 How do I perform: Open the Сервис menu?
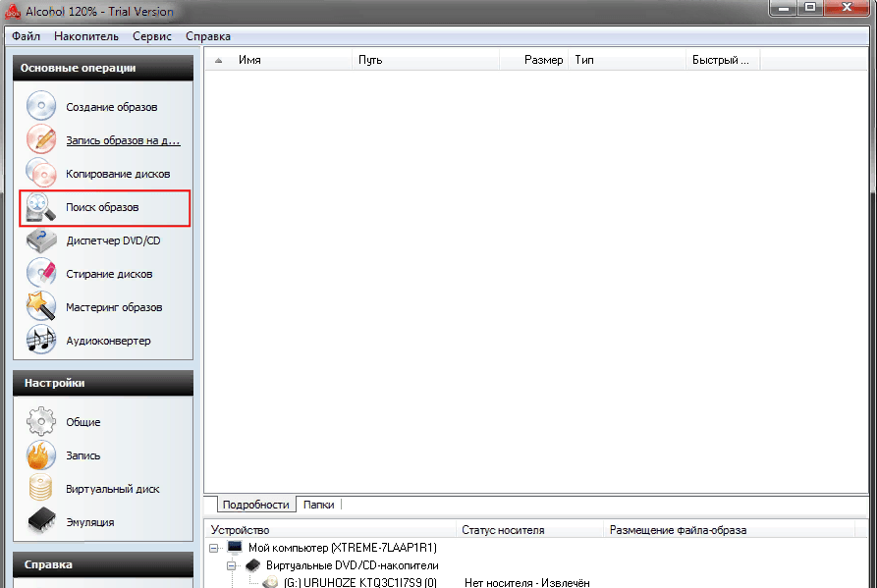pos(151,36)
